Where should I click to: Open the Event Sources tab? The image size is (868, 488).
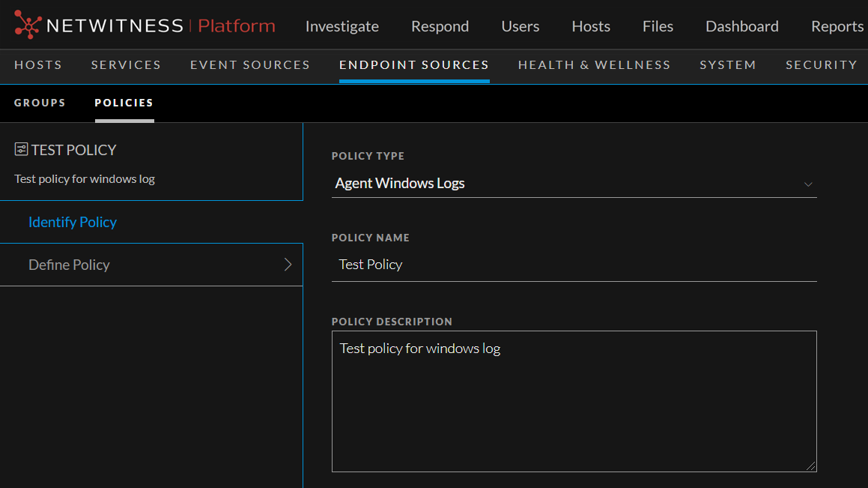(249, 65)
